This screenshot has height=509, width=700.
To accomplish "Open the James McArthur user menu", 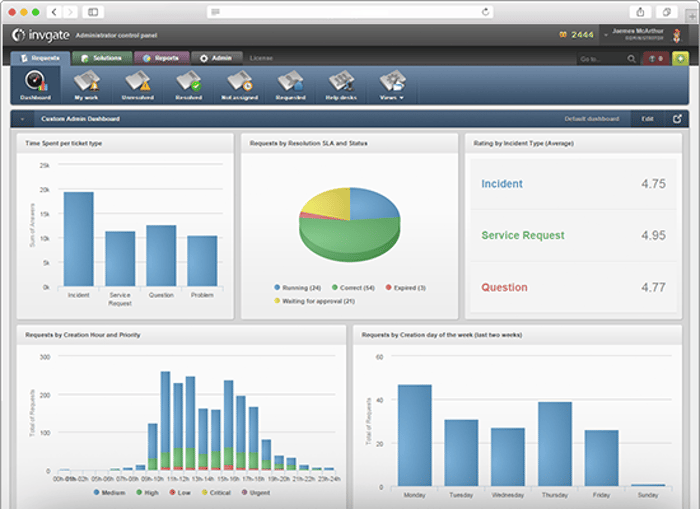I will pyautogui.click(x=633, y=35).
